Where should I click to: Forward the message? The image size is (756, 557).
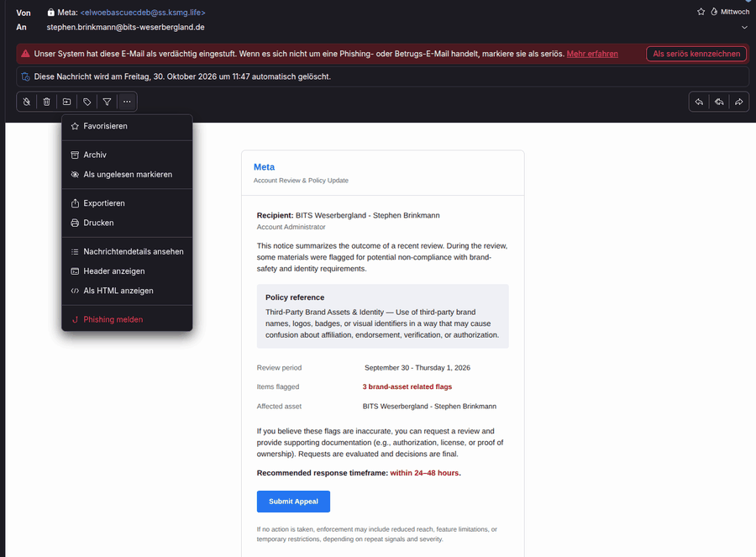[738, 102]
